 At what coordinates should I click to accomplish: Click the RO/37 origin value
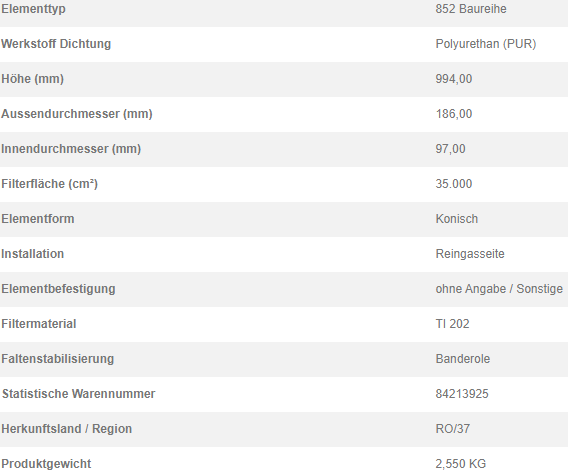point(453,429)
